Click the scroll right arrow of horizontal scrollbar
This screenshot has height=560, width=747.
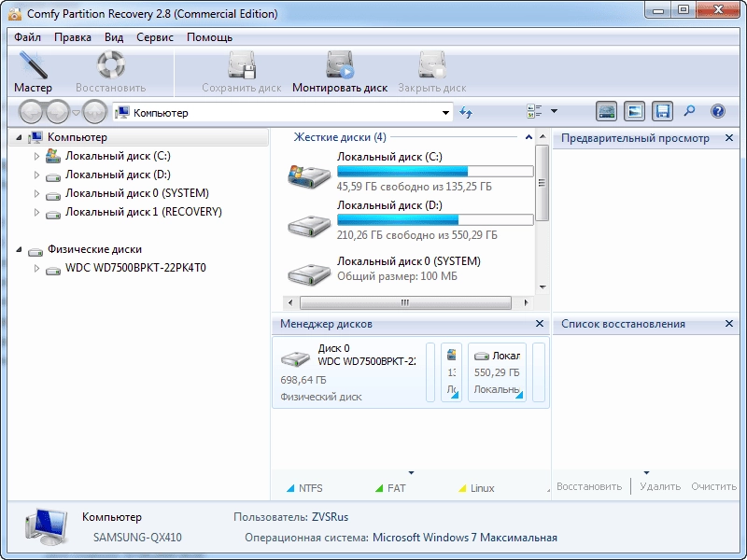pyautogui.click(x=526, y=302)
